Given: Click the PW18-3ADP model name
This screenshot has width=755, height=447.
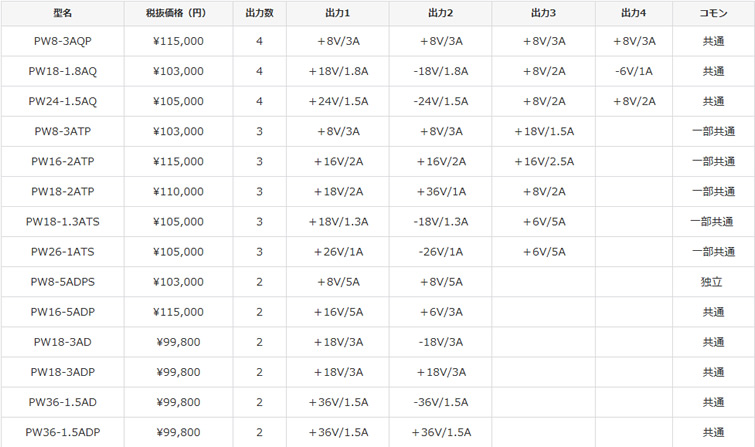Looking at the screenshot, I should pos(63,372).
